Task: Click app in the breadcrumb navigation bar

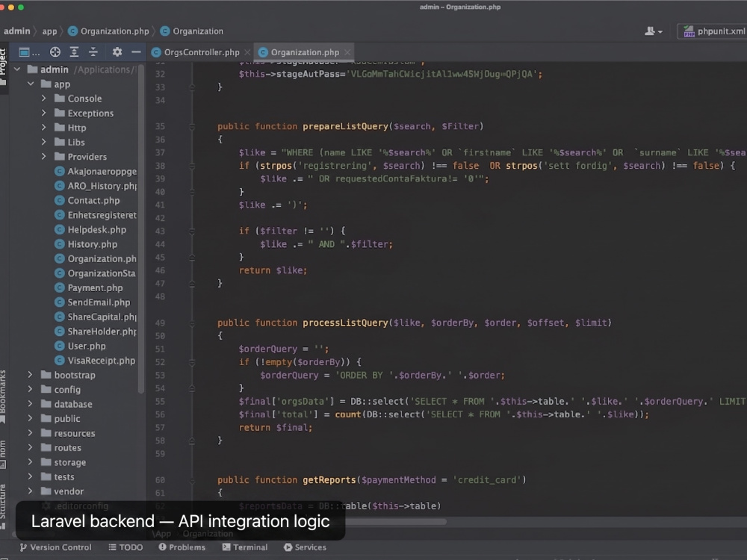Action: [x=49, y=31]
